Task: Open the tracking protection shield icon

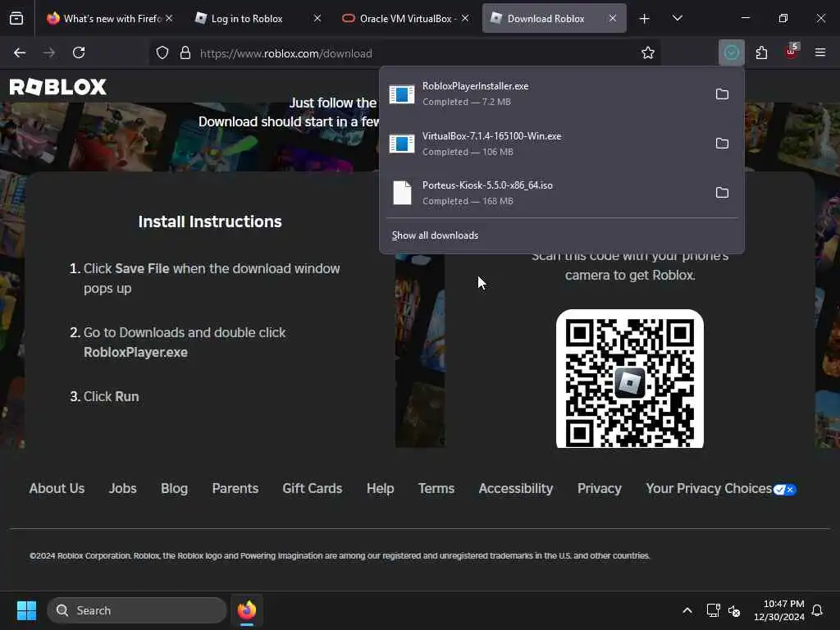Action: [x=162, y=52]
